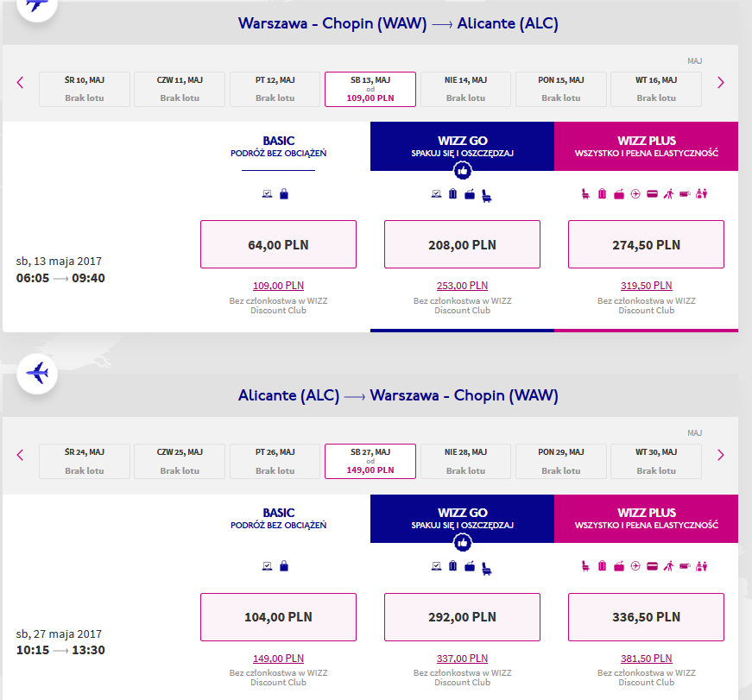The image size is (752, 700).
Task: Click thumbs-up recommended badge on outbound WIZZ GO
Action: (x=462, y=170)
